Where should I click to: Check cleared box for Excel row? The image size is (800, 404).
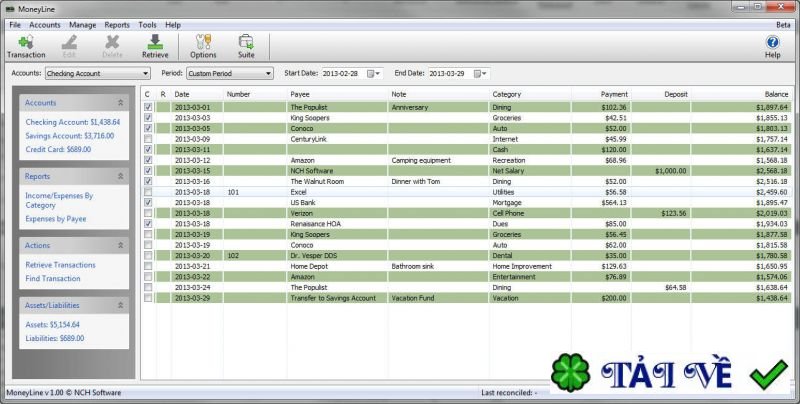(x=148, y=192)
